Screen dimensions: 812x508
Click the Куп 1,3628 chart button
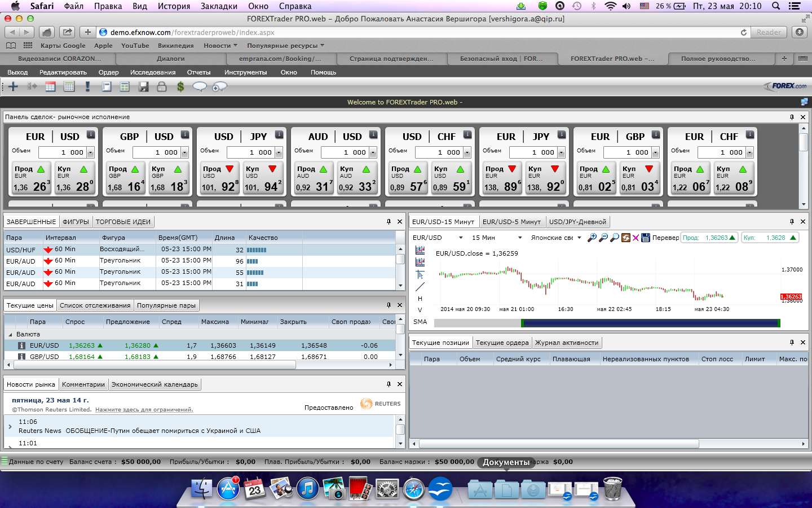click(770, 238)
